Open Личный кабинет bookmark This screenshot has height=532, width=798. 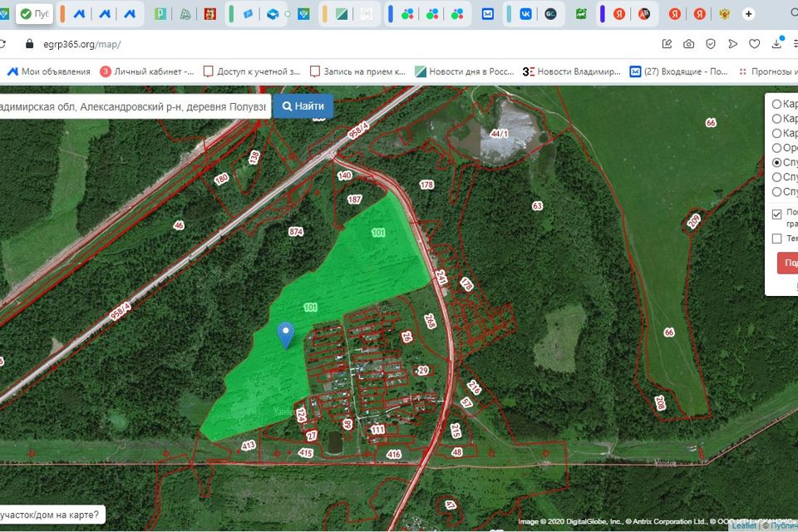pyautogui.click(x=147, y=71)
